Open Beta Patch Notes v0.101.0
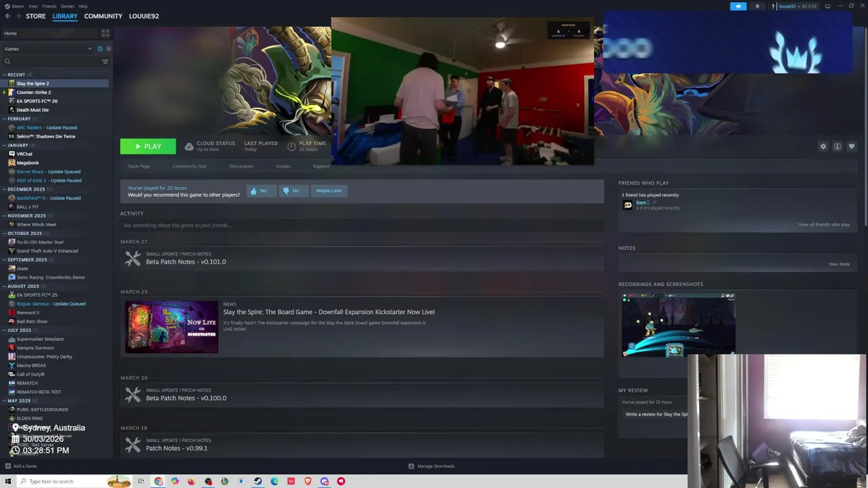This screenshot has height=488, width=868. (x=186, y=262)
